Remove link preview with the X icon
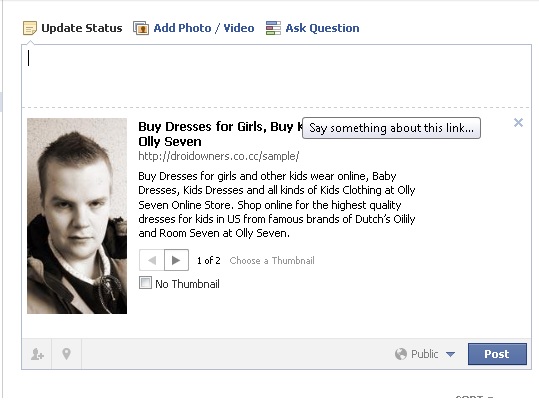The image size is (539, 401). pos(518,123)
